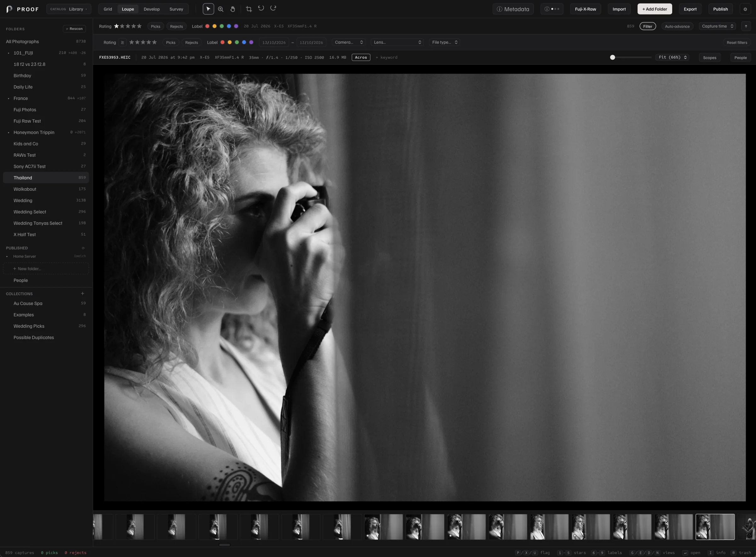Activate the crop tool
The width and height of the screenshot is (756, 557).
coord(249,9)
